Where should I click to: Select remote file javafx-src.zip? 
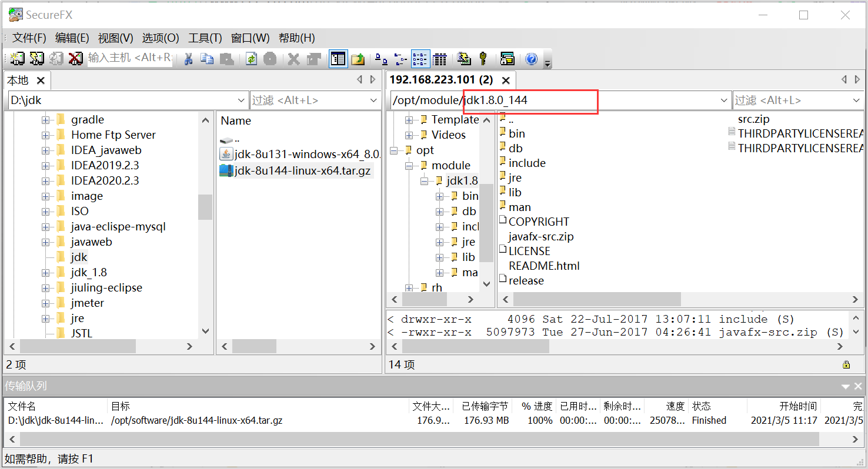(x=541, y=237)
